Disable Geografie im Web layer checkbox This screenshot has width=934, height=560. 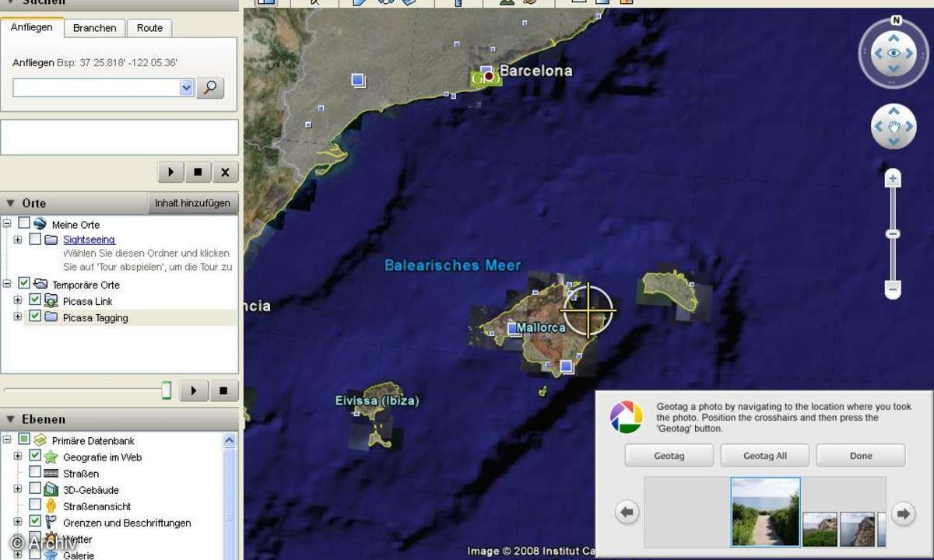tap(34, 456)
